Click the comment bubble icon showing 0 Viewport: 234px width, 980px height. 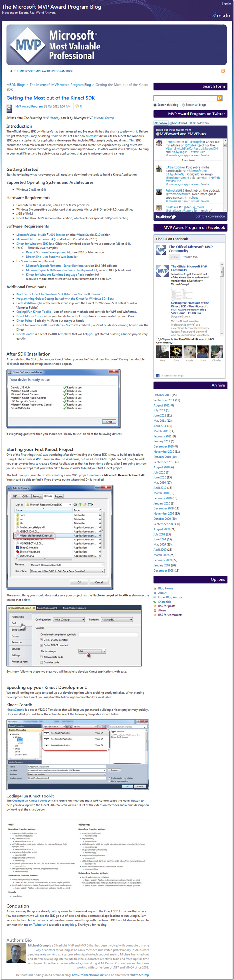pos(77,106)
